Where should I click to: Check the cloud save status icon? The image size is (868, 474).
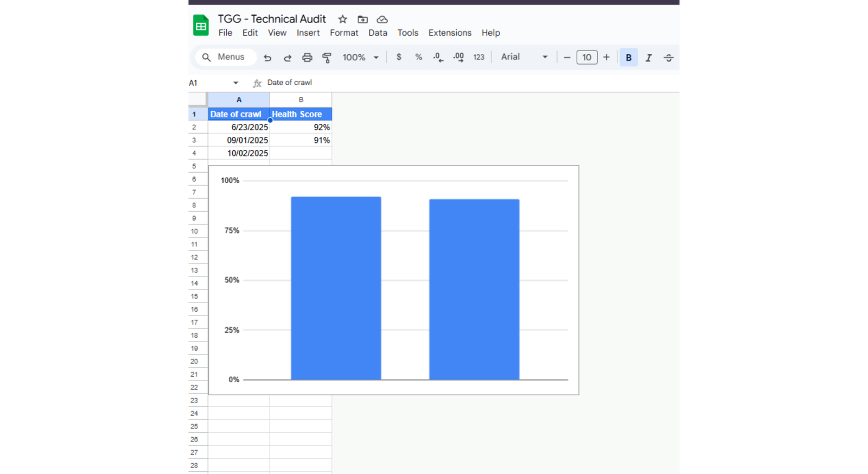pos(382,20)
